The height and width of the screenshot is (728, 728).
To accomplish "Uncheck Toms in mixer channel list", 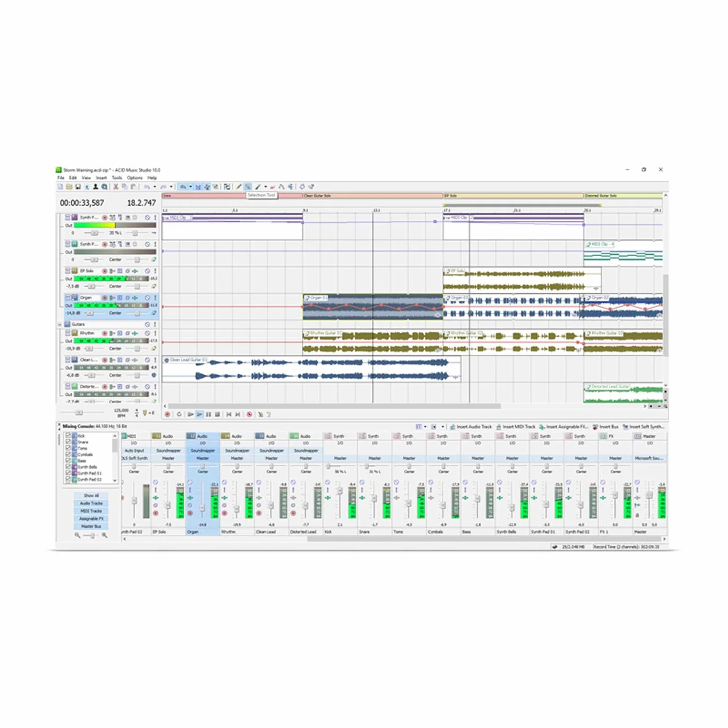I will pos(68,448).
